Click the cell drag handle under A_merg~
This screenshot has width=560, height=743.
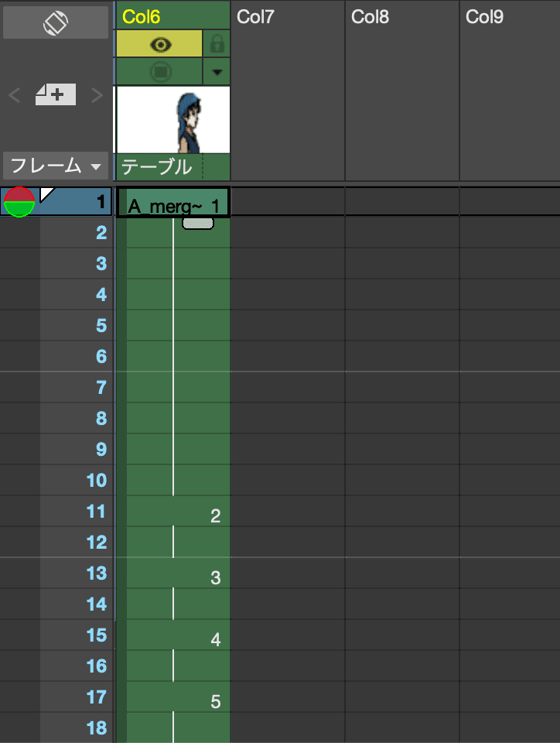198,223
